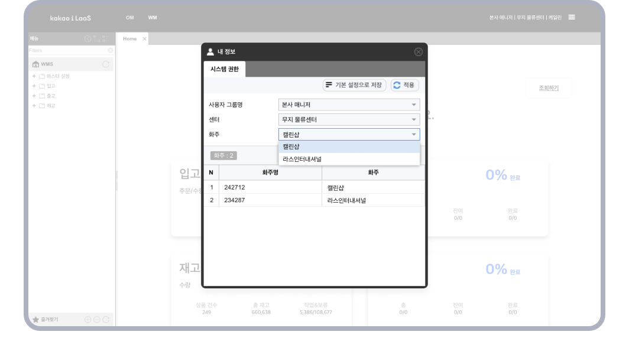Select table row with 242712
Viewport: 629px width, 364px height.
(x=313, y=187)
